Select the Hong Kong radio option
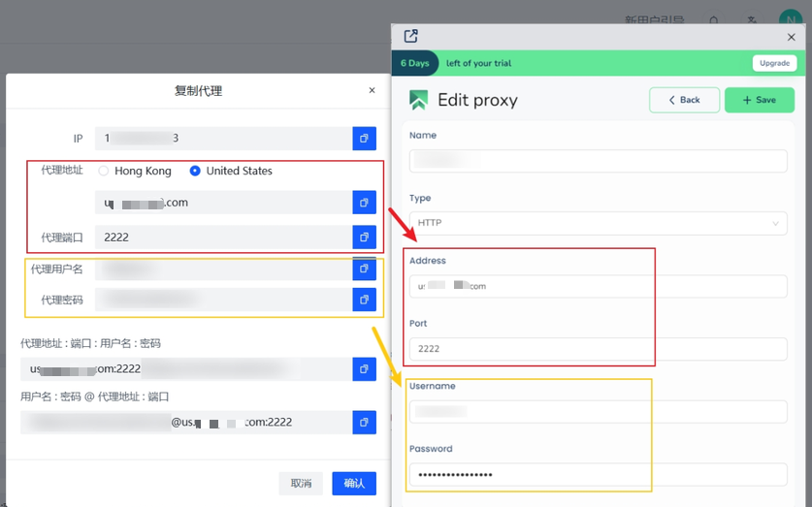Image resolution: width=812 pixels, height=507 pixels. click(104, 171)
